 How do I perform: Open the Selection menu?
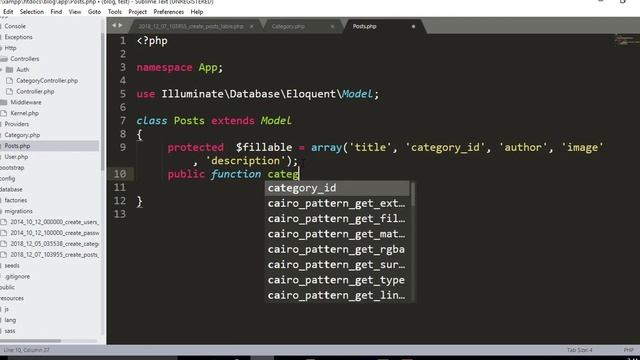pyautogui.click(x=31, y=12)
